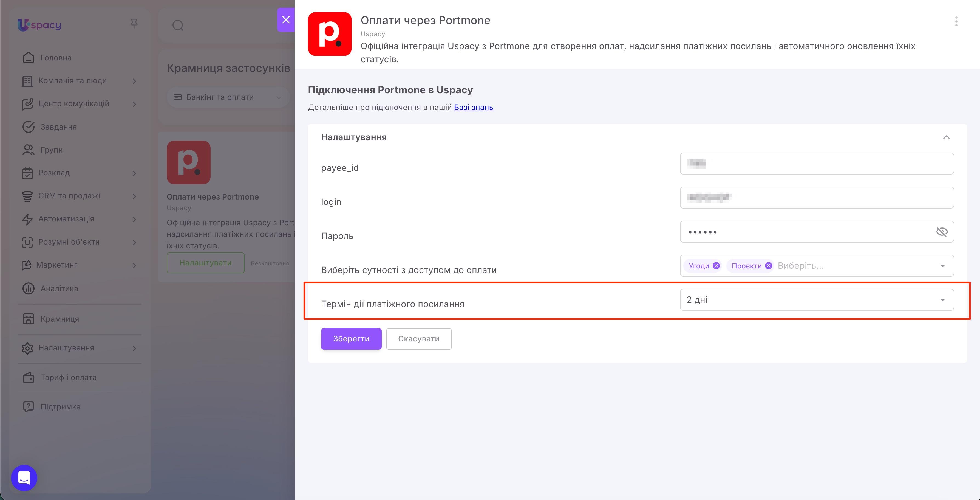The width and height of the screenshot is (980, 500).
Task: Expand Компанія та люди submenu arrow
Action: point(134,81)
